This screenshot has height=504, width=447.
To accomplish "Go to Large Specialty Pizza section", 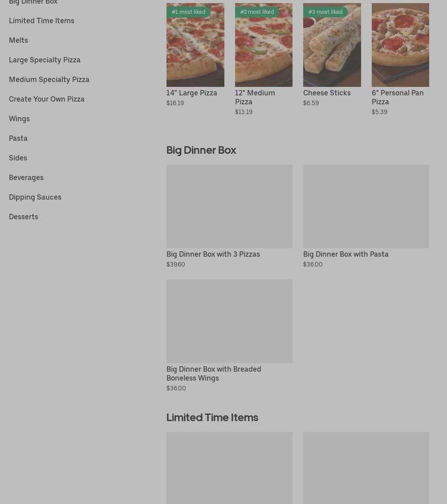I will (x=45, y=60).
